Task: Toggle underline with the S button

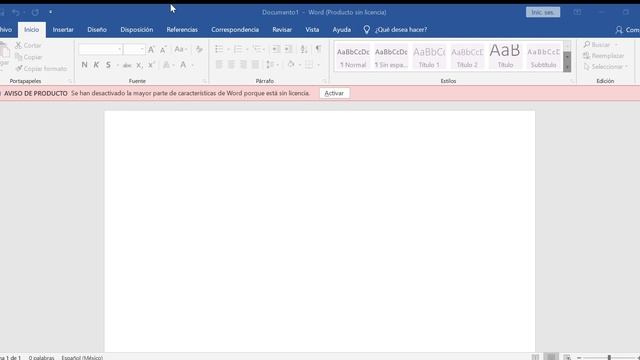Action: pyautogui.click(x=108, y=65)
